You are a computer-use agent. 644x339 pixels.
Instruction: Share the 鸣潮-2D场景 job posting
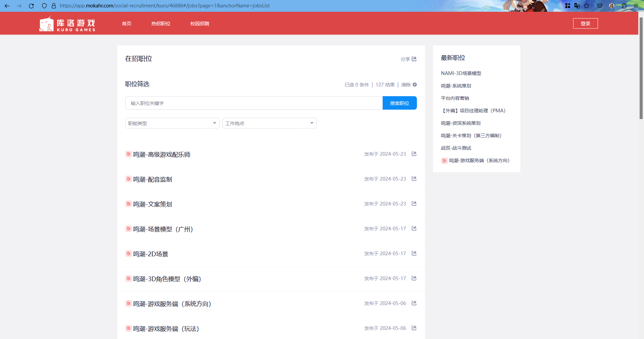pos(414,253)
